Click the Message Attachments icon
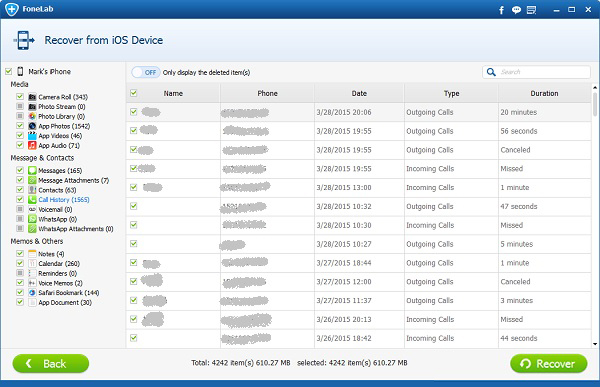Image resolution: width=600 pixels, height=387 pixels. pos(32,180)
